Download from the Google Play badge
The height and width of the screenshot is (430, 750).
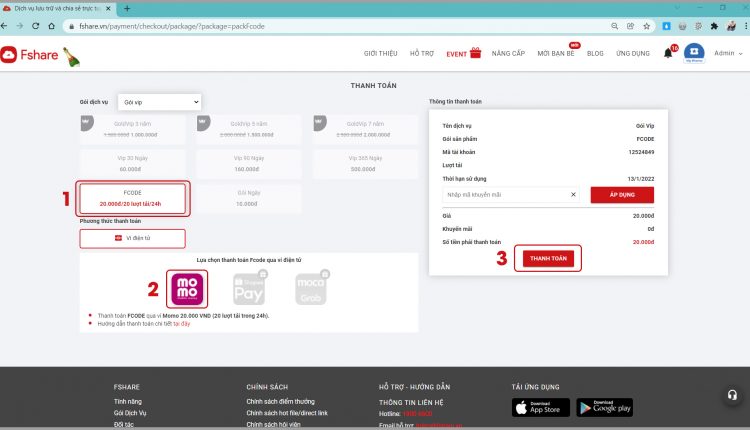point(605,408)
